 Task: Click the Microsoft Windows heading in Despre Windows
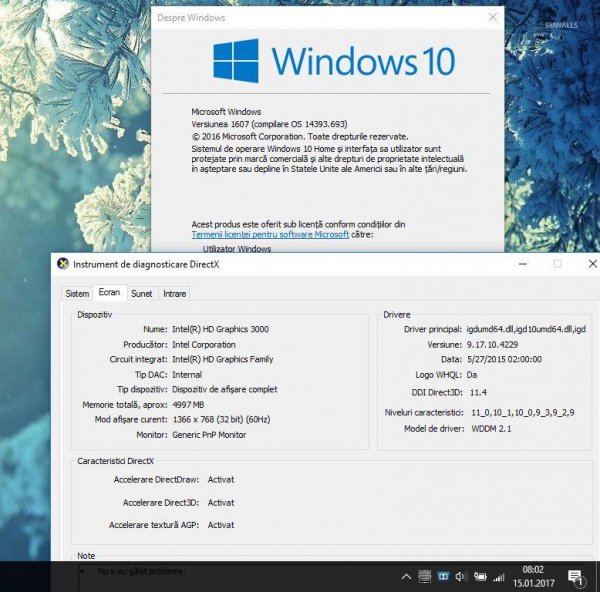click(226, 112)
